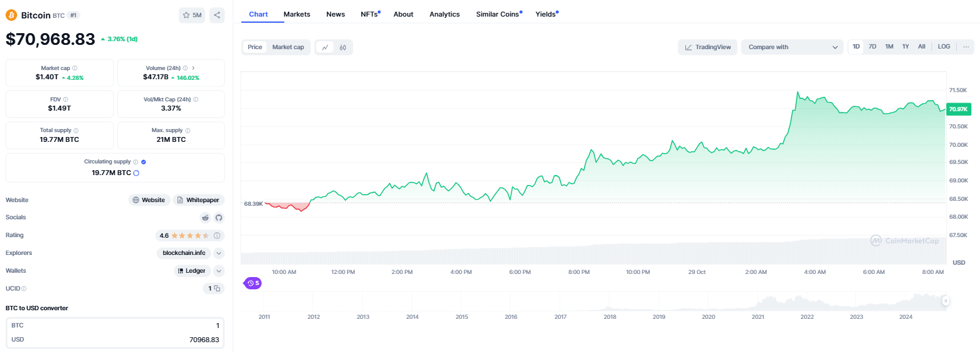Image resolution: width=980 pixels, height=352 pixels.
Task: Switch to the Chart tab
Action: [259, 14]
